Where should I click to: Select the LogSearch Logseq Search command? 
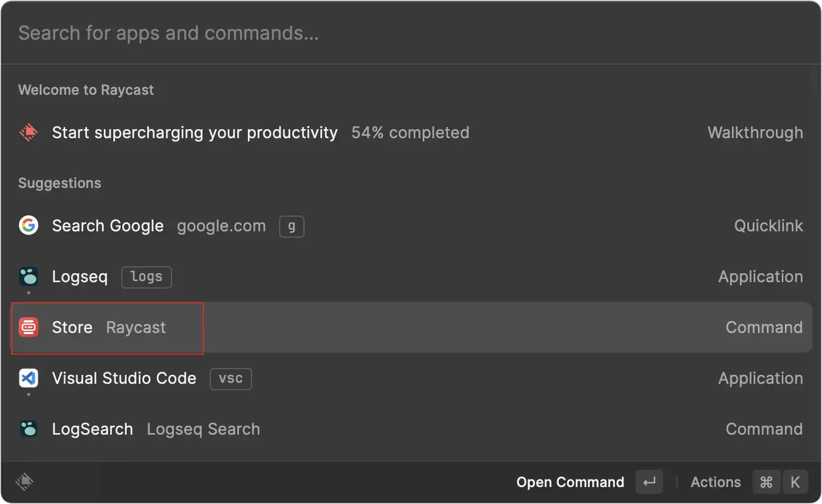coord(156,429)
